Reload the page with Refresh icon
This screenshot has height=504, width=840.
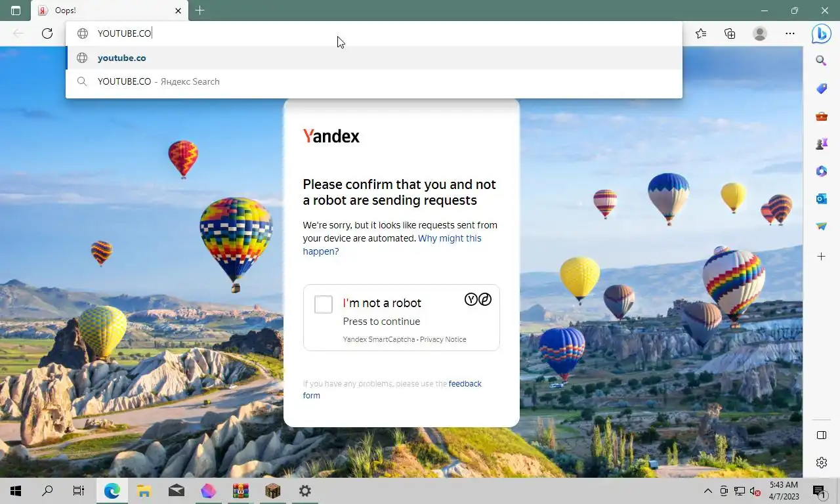click(x=47, y=33)
